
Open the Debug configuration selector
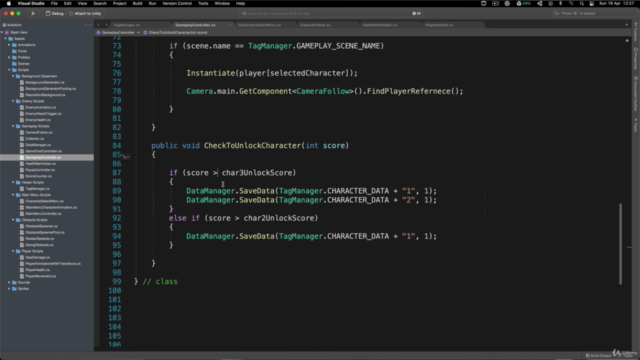[55, 13]
